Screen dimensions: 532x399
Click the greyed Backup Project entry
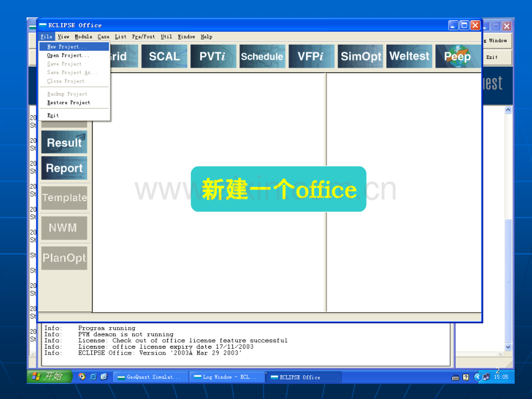coord(74,94)
